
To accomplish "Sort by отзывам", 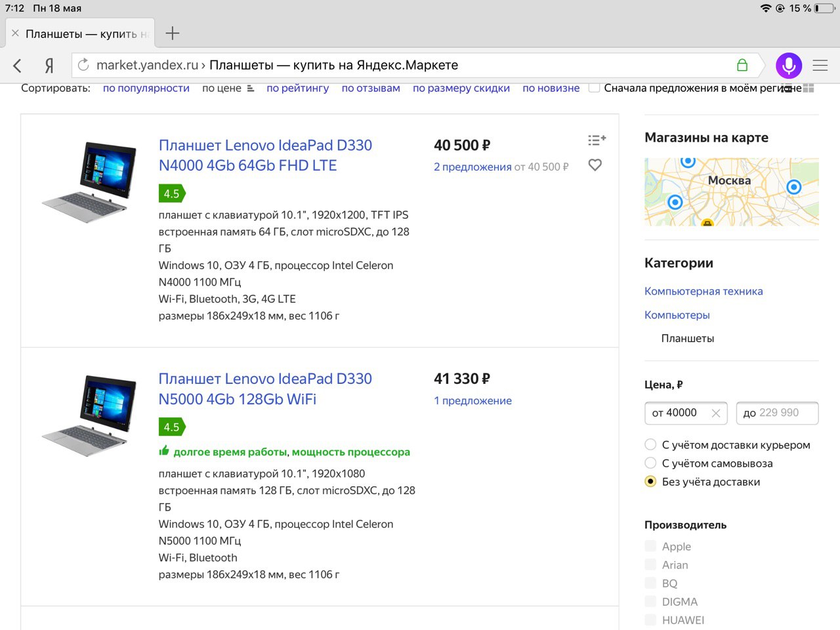I will (371, 88).
